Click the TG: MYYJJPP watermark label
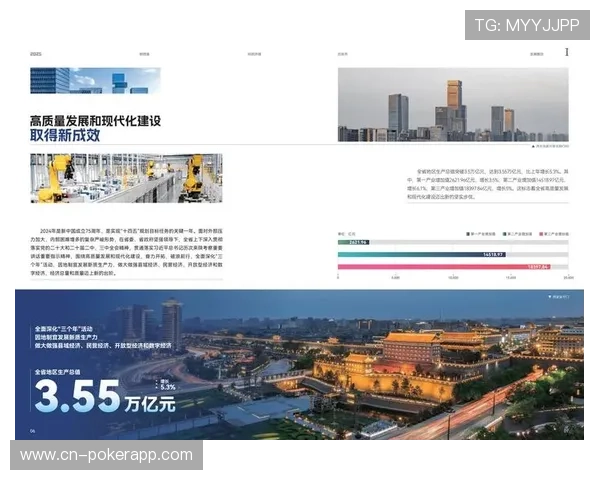 pos(527,24)
